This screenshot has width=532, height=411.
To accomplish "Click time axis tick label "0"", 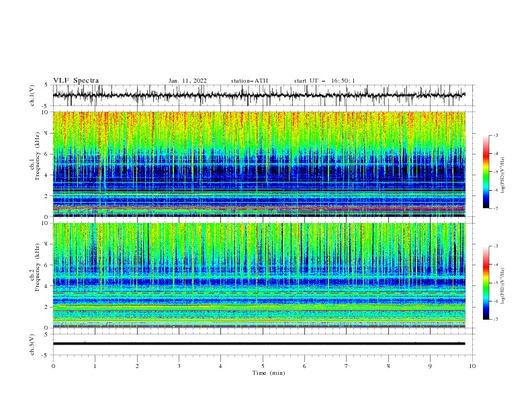I will (x=53, y=366).
